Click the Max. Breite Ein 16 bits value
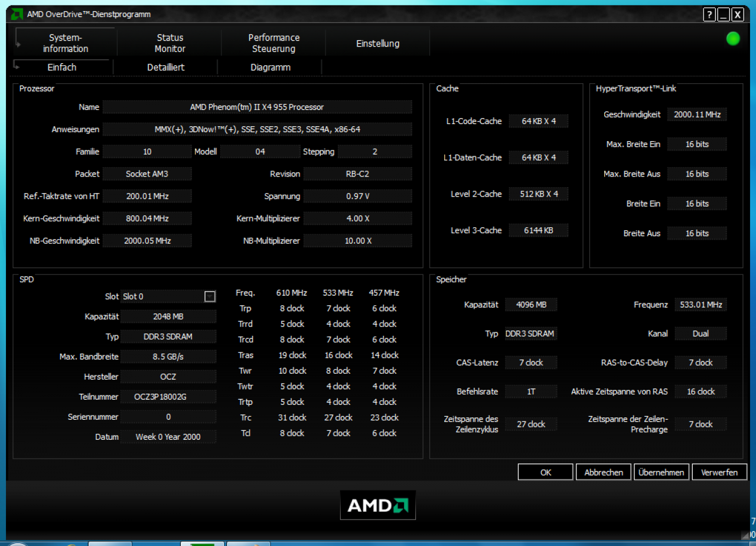 click(x=697, y=144)
